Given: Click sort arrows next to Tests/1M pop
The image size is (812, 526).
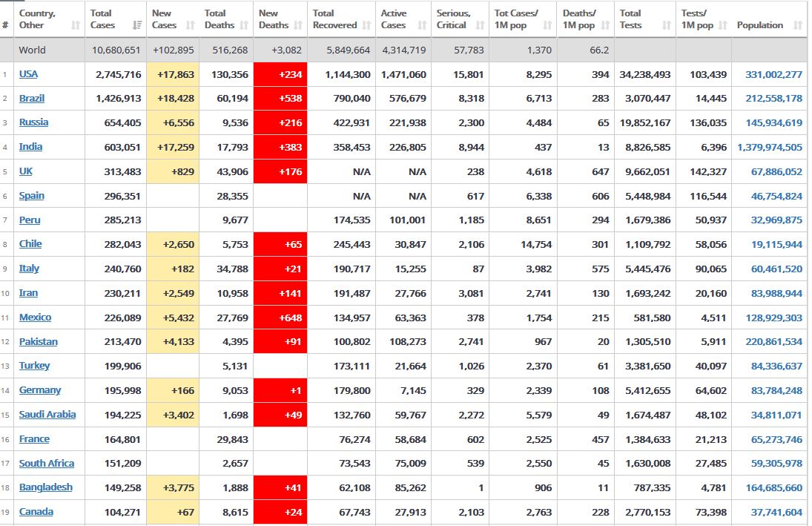Looking at the screenshot, I should pos(723,25).
